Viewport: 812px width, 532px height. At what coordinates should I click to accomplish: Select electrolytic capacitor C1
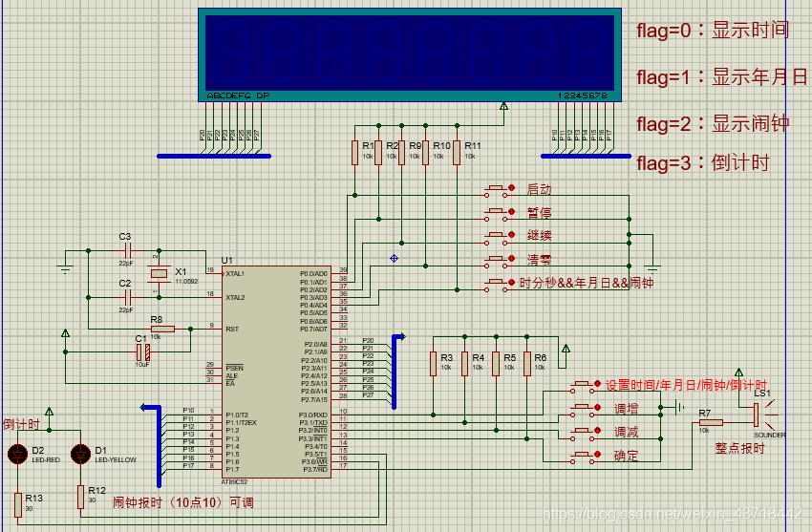143,352
